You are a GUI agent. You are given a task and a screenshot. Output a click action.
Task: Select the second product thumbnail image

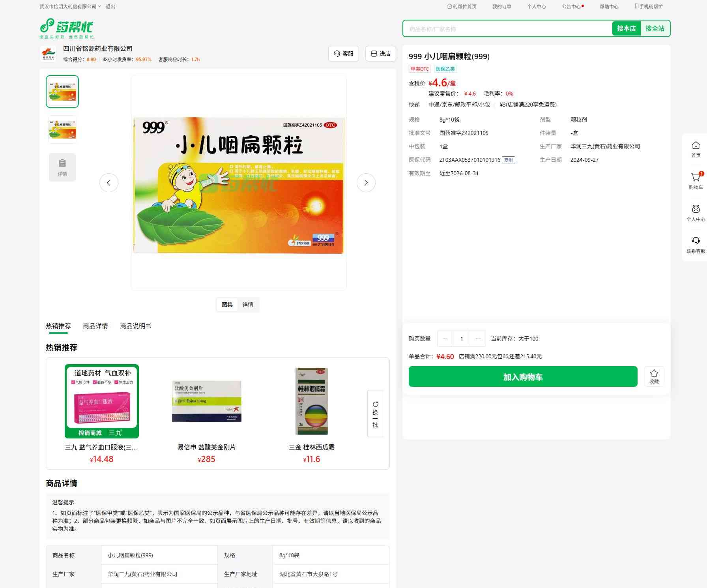pyautogui.click(x=62, y=129)
